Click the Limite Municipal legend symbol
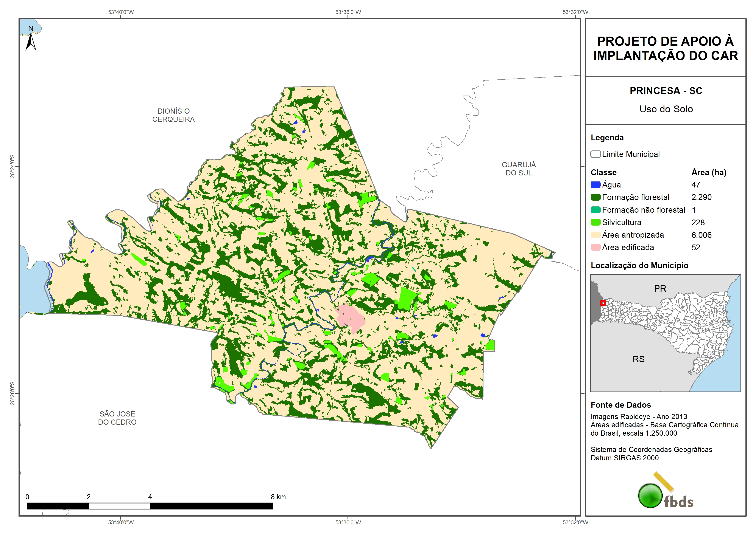Viewport: 756px width, 534px height. click(595, 154)
